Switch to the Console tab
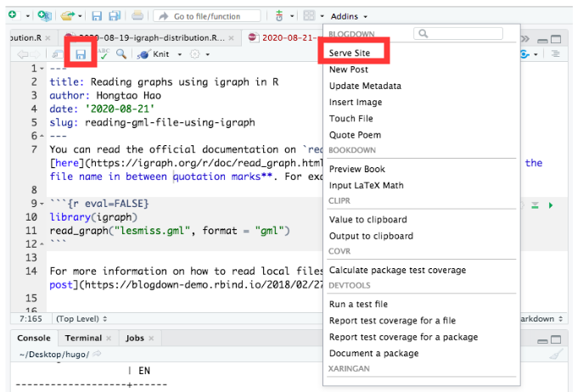 coord(34,338)
